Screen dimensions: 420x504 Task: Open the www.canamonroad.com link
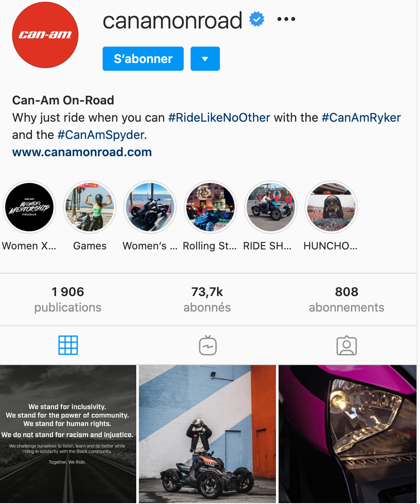(82, 152)
